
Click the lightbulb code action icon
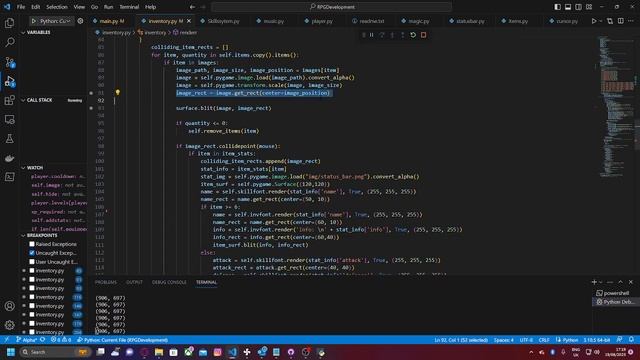(118, 93)
